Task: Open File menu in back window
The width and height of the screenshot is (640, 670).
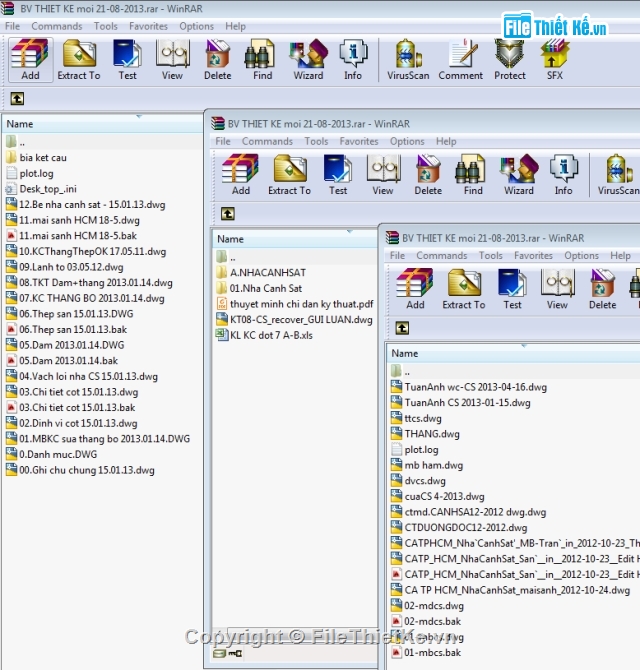Action: pyautogui.click(x=12, y=26)
